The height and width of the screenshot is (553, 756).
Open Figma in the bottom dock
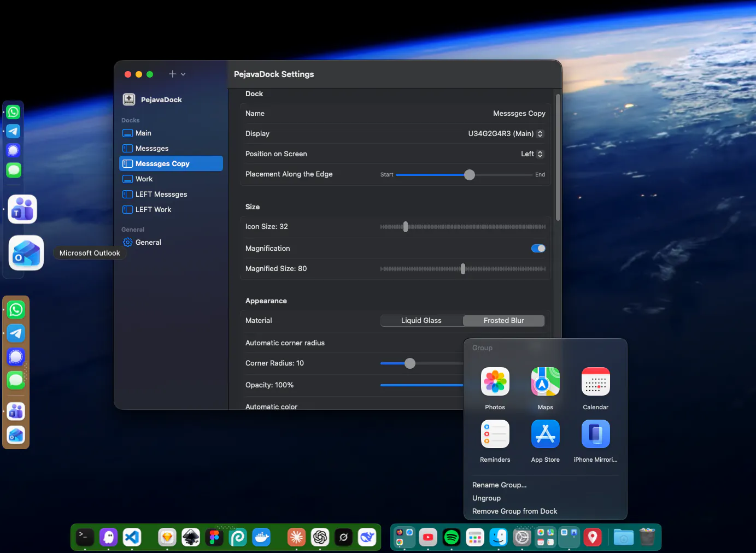(214, 538)
